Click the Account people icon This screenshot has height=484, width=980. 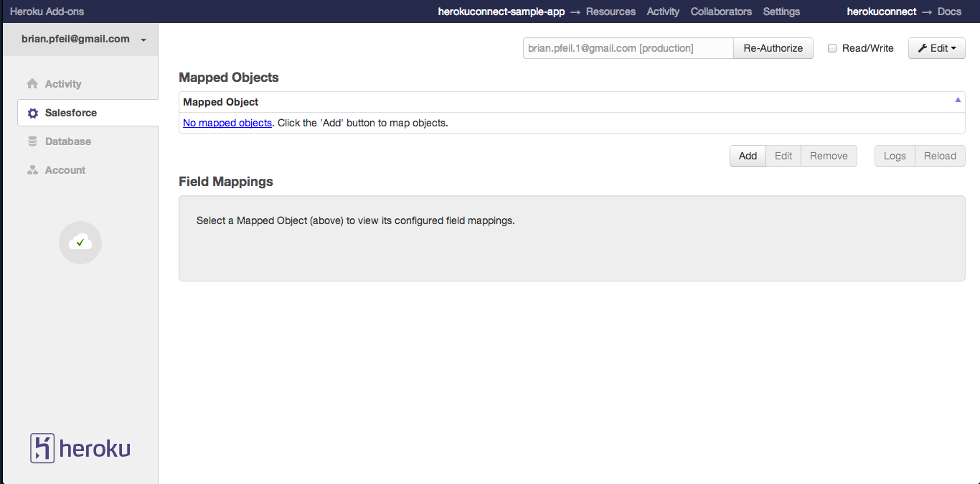[x=32, y=170]
